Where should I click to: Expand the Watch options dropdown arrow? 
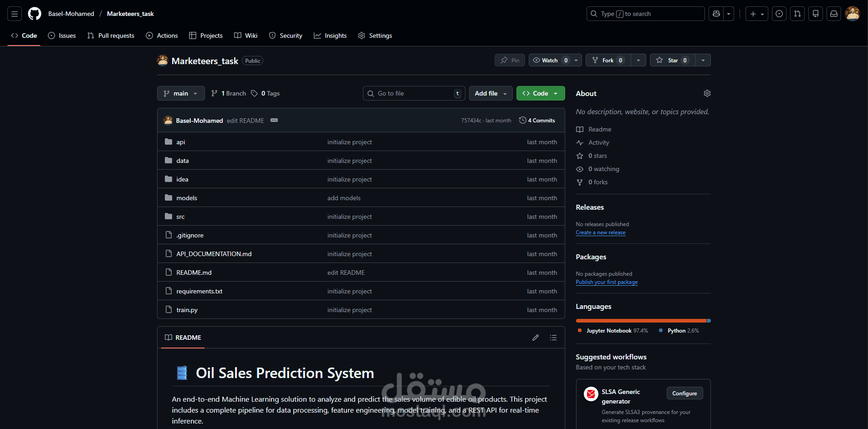pyautogui.click(x=576, y=60)
